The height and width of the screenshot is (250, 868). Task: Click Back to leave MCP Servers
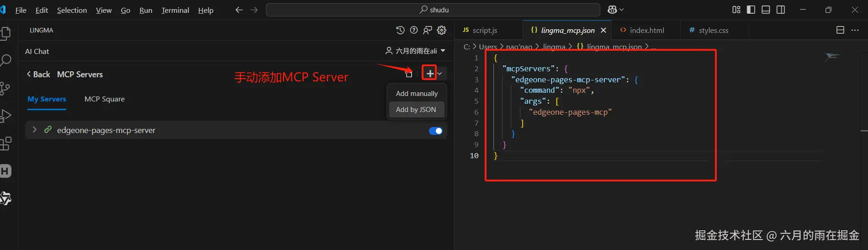(x=38, y=74)
